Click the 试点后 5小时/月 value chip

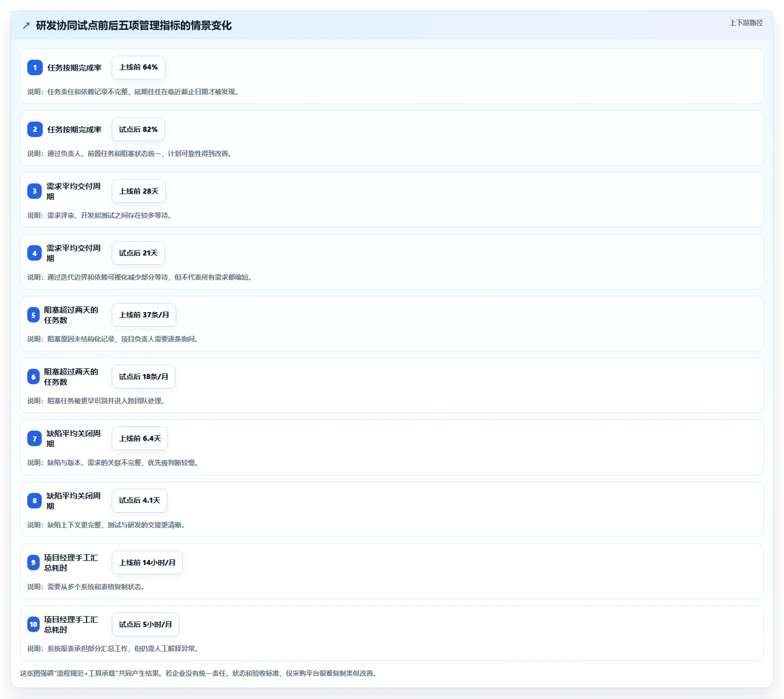coord(145,624)
